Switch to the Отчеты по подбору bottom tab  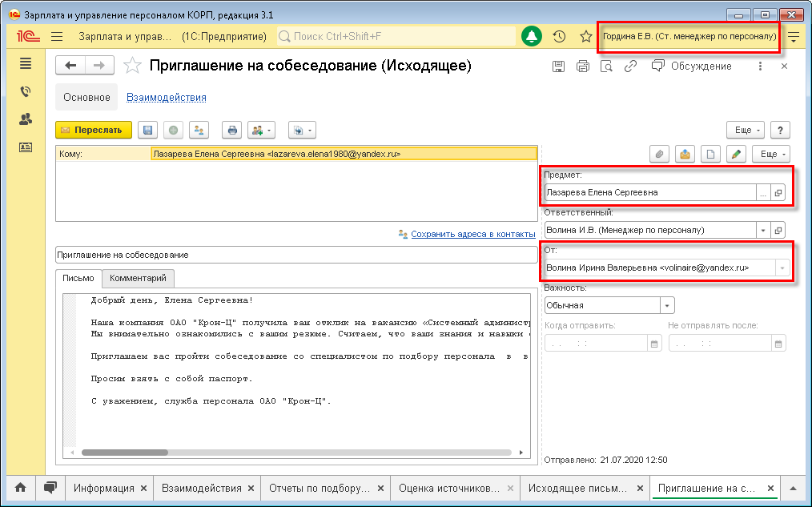(320, 487)
